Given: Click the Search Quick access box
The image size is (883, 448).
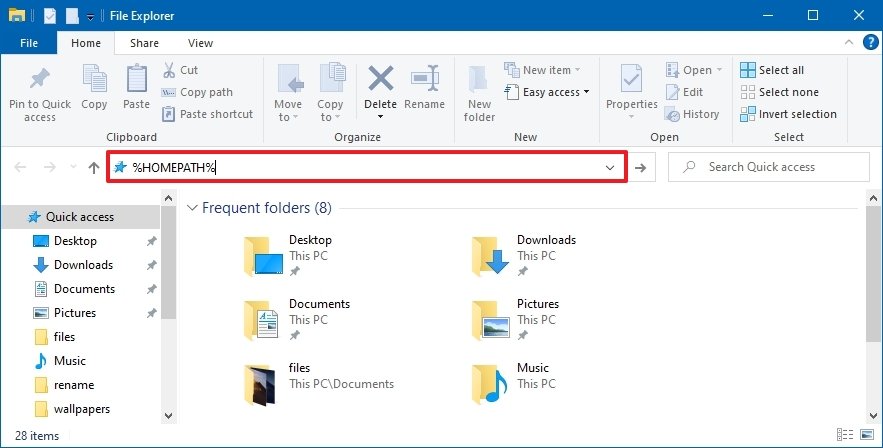Looking at the screenshot, I should tap(769, 167).
